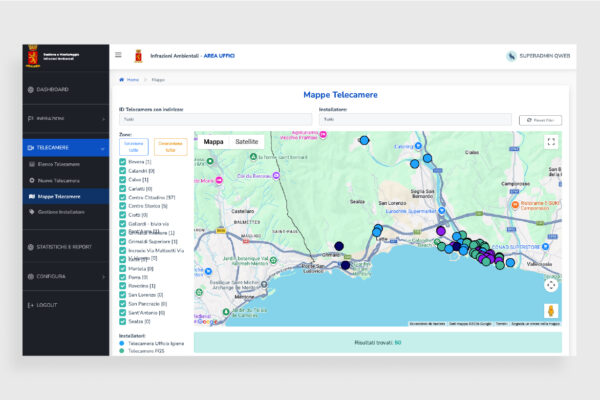The height and width of the screenshot is (400, 600).
Task: Uncheck the Centro Cittadino zone checkbox
Action: (122, 198)
